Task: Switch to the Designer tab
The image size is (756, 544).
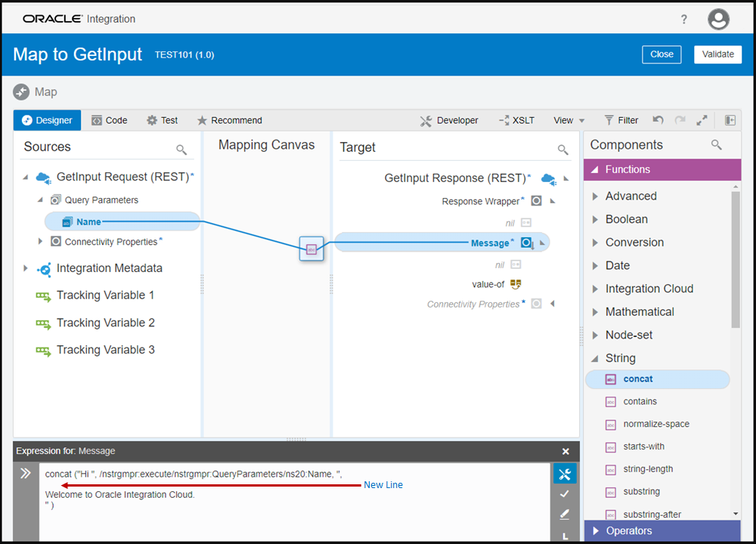Action: (47, 120)
